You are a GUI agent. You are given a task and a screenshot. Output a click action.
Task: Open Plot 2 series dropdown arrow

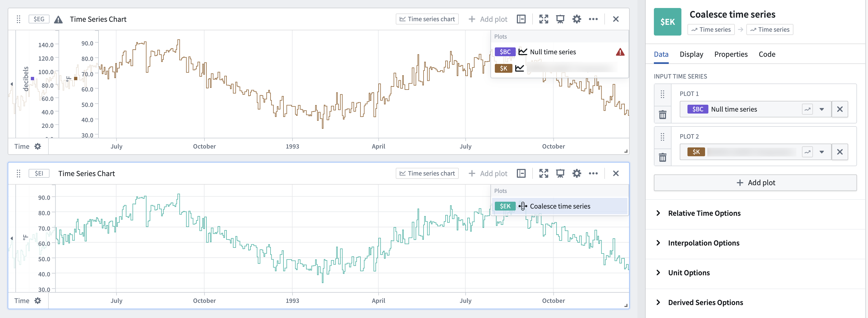[821, 152]
